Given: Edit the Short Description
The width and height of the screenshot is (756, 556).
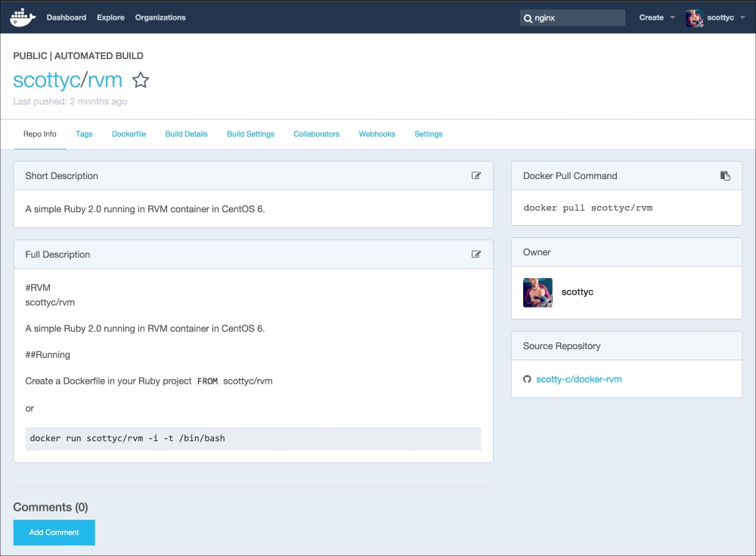Looking at the screenshot, I should pyautogui.click(x=476, y=175).
